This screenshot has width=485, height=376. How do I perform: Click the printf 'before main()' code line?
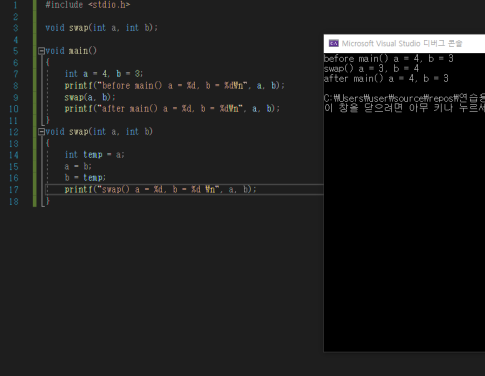point(174,86)
